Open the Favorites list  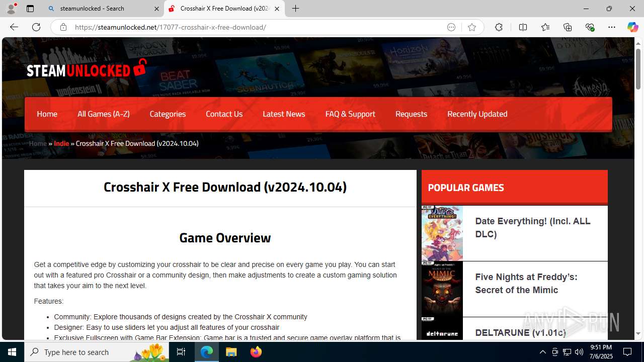tap(545, 27)
